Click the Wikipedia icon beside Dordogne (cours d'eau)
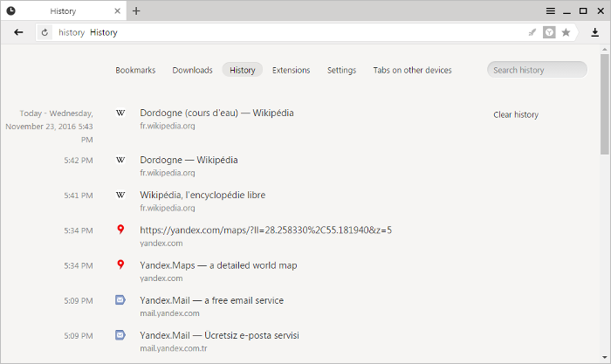The image size is (611, 364). pyautogui.click(x=120, y=113)
